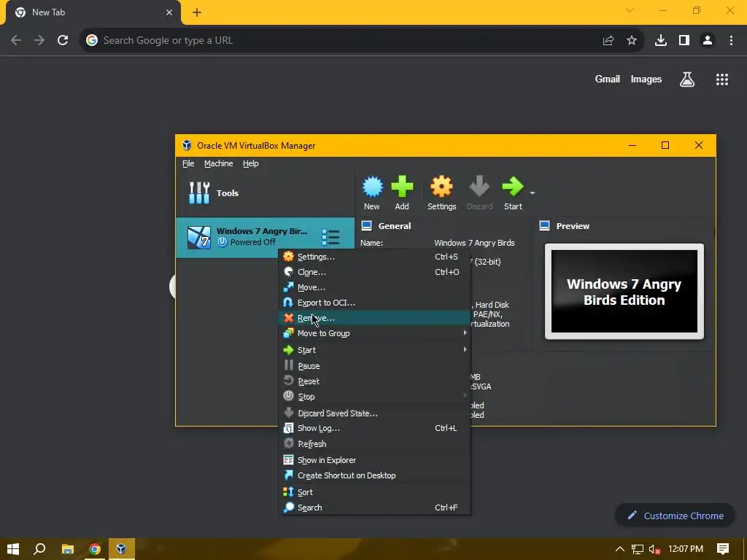The height and width of the screenshot is (560, 747).
Task: Open Images link
Action: coord(646,79)
